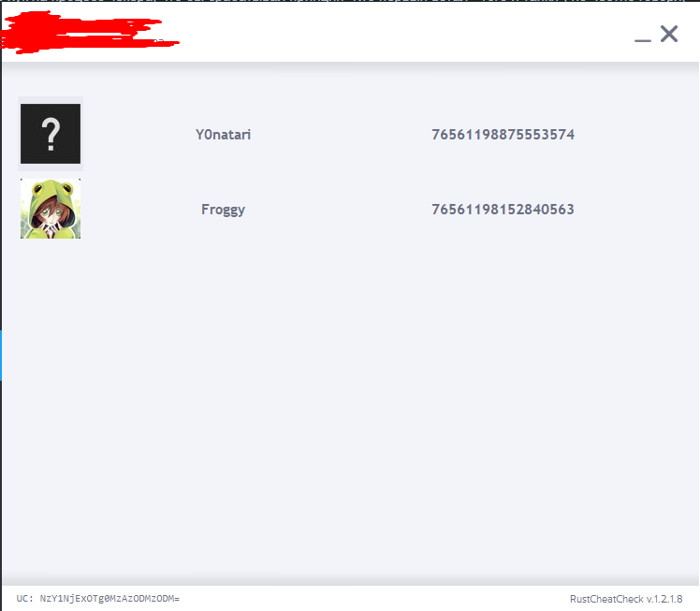Image resolution: width=700 pixels, height=611 pixels.
Task: Click the blue strip on left edge
Action: click(x=1, y=356)
